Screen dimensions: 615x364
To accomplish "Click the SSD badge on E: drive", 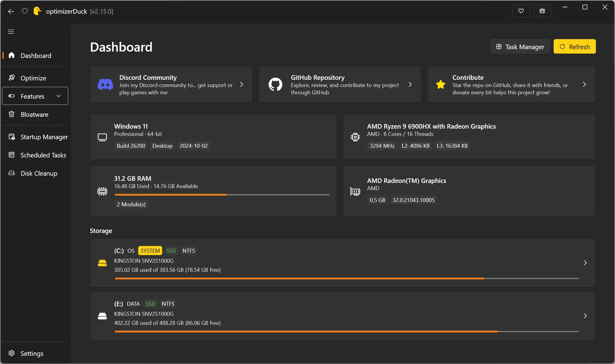I will tap(150, 304).
